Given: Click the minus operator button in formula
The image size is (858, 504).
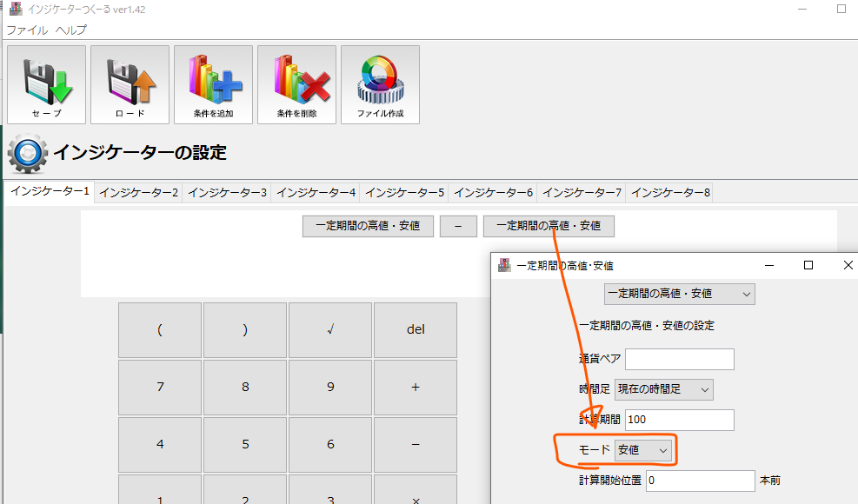Looking at the screenshot, I should click(458, 226).
